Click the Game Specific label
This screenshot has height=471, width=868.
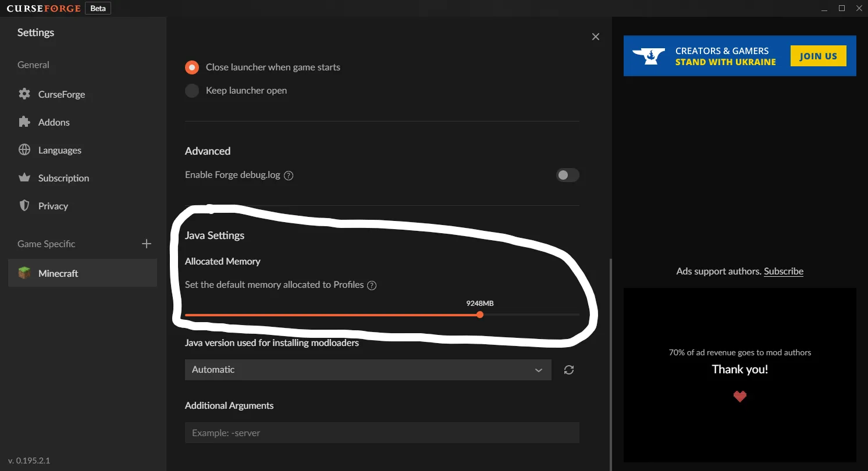[47, 244]
